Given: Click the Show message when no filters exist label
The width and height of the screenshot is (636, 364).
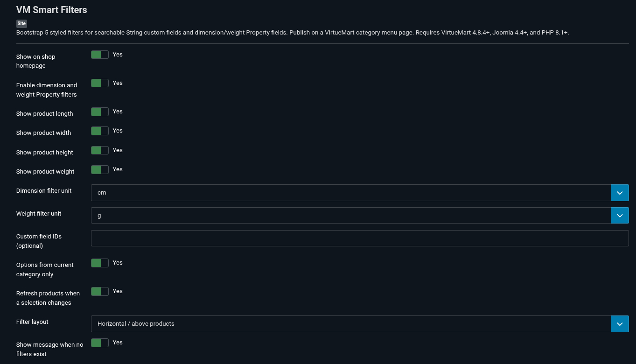Looking at the screenshot, I should tap(49, 349).
